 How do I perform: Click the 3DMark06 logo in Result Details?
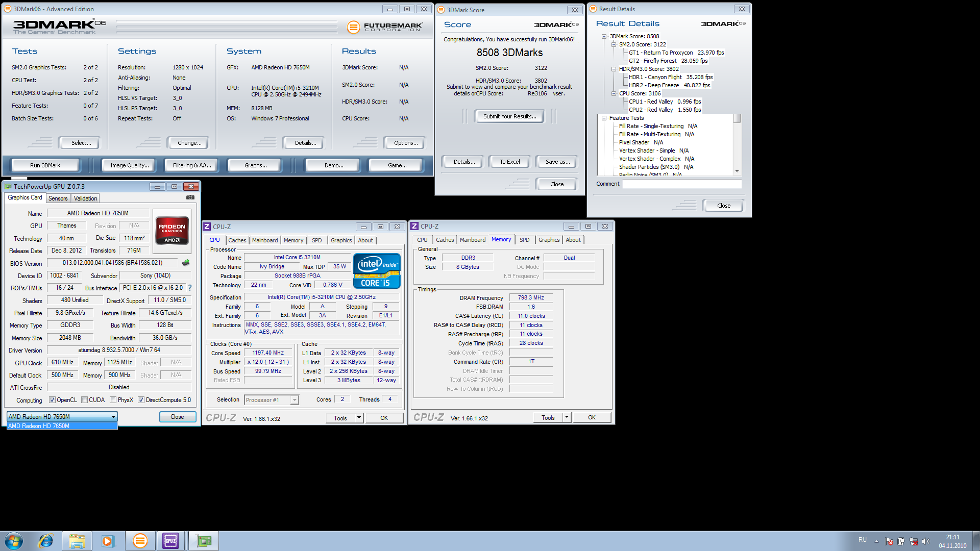[x=723, y=23]
